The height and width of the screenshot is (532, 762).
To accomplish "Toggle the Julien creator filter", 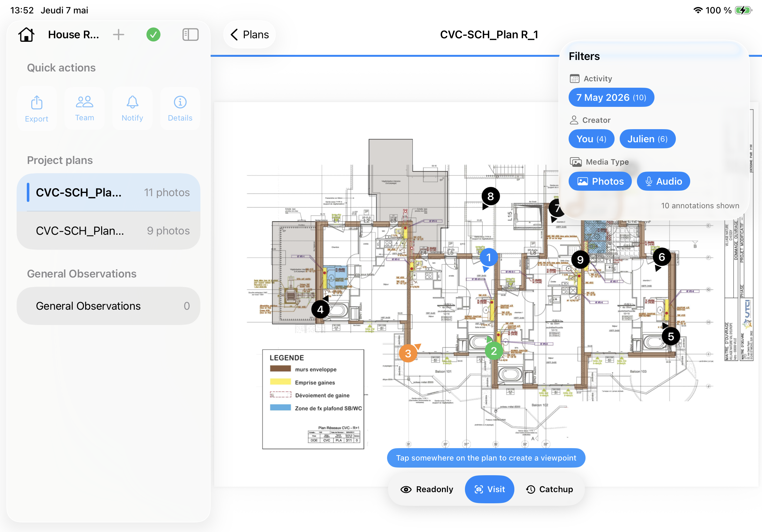I will [647, 139].
